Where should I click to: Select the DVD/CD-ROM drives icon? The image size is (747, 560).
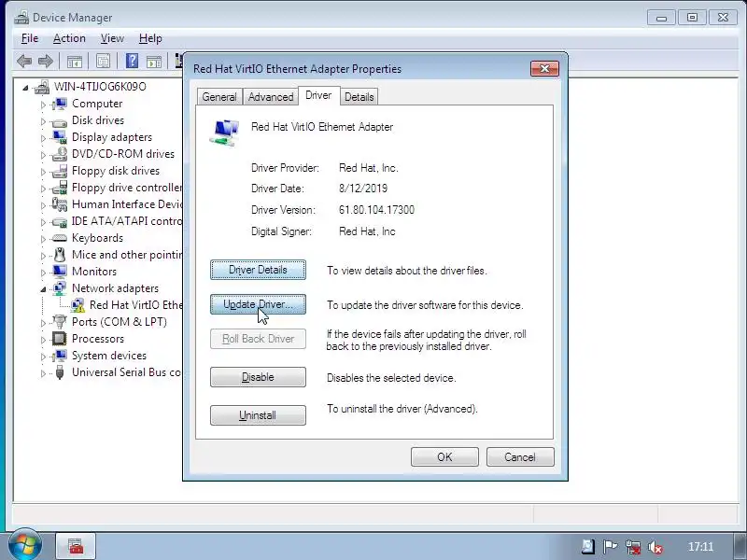60,154
